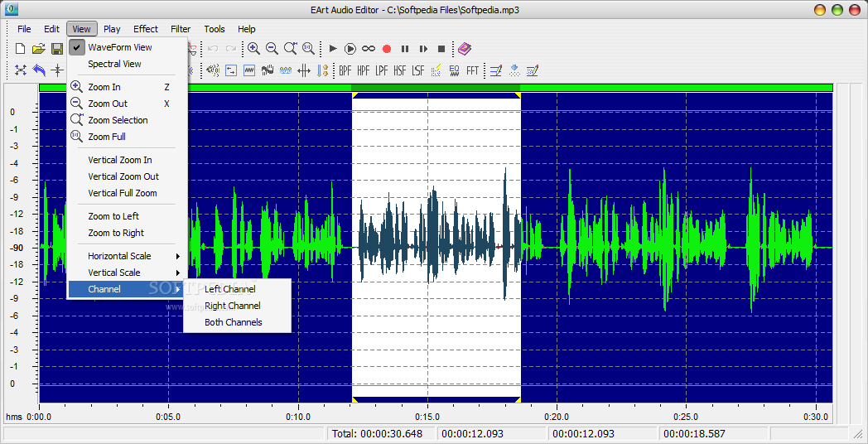Click the horizontal stretch arrows icon
This screenshot has height=444, width=868.
(304, 70)
